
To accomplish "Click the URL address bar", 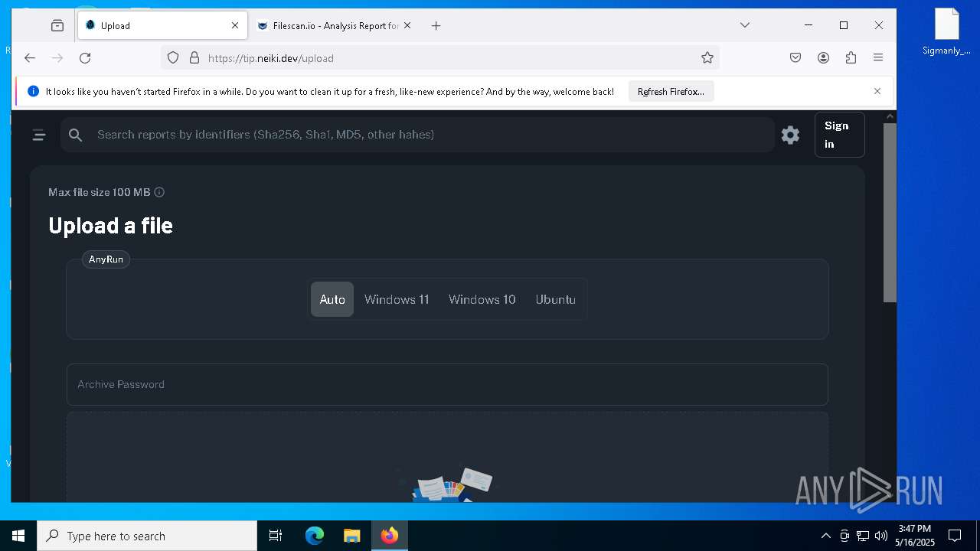I will click(440, 57).
